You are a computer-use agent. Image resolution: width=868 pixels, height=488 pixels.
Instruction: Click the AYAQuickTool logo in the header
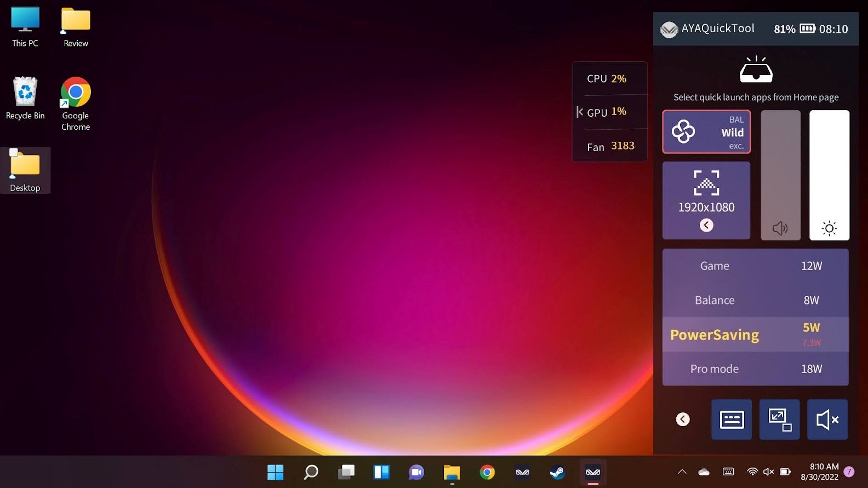pos(669,30)
